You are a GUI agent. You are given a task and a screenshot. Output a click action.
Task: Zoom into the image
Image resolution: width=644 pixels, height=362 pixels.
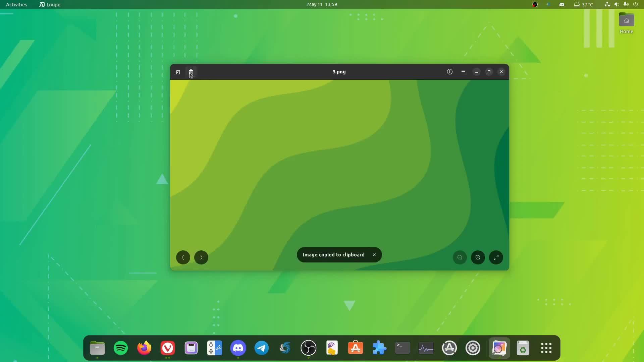tap(478, 257)
